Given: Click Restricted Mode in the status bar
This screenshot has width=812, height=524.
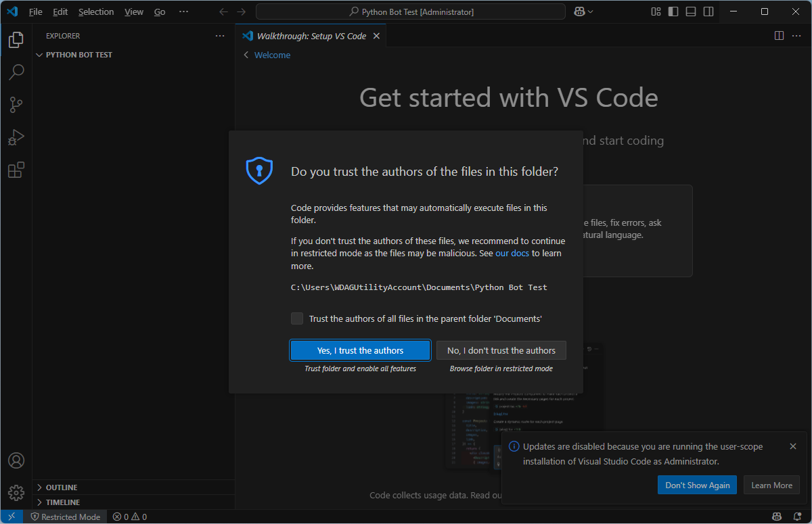Looking at the screenshot, I should [65, 517].
